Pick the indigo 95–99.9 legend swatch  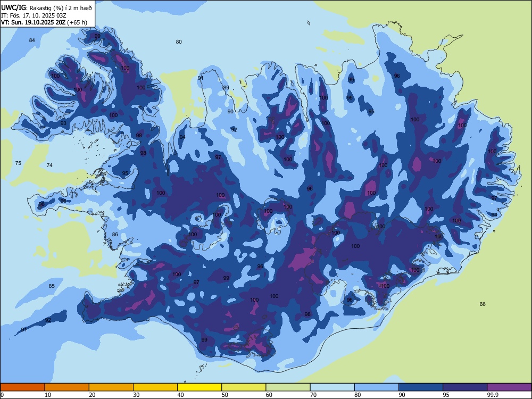465,387
